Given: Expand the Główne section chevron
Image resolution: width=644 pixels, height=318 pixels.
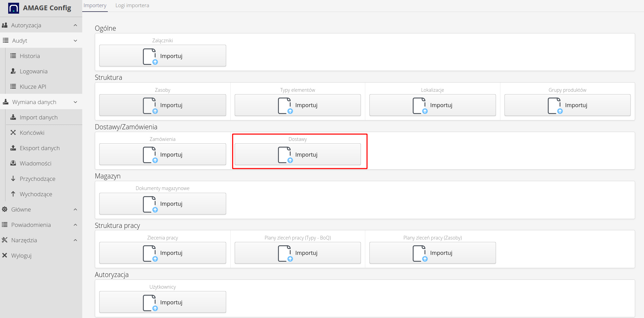Looking at the screenshot, I should 75,209.
